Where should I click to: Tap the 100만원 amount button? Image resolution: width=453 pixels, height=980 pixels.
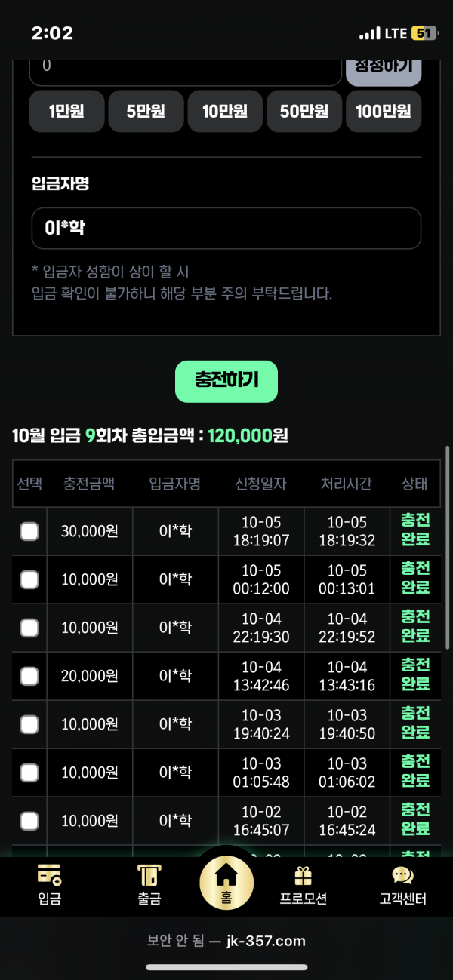[x=384, y=112]
